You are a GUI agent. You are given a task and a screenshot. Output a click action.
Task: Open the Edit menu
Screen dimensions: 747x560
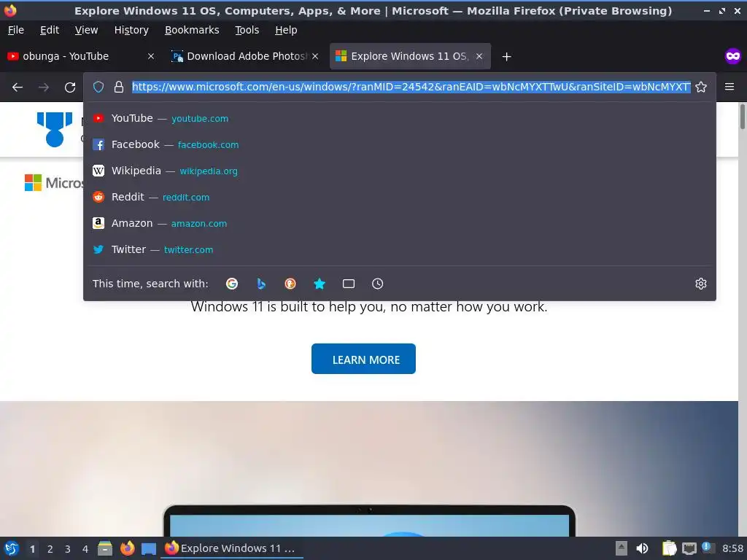click(50, 30)
